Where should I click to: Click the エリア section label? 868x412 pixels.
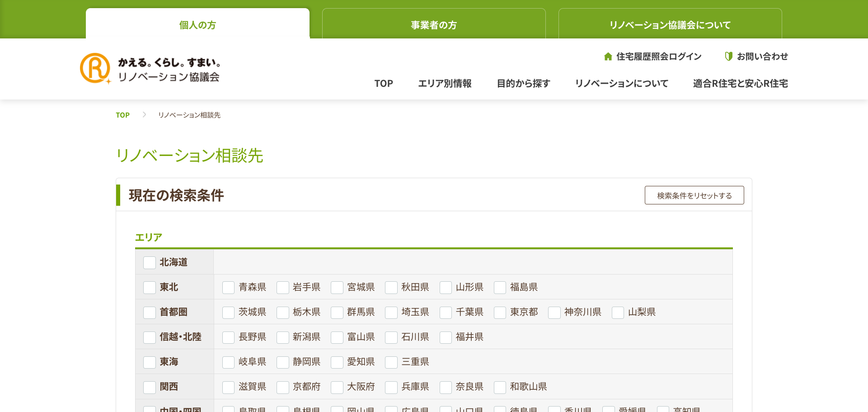click(149, 237)
